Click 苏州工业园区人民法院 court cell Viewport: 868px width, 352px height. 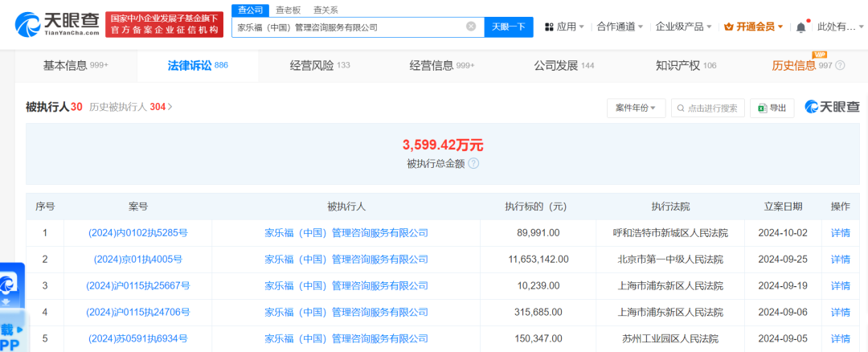pyautogui.click(x=670, y=338)
